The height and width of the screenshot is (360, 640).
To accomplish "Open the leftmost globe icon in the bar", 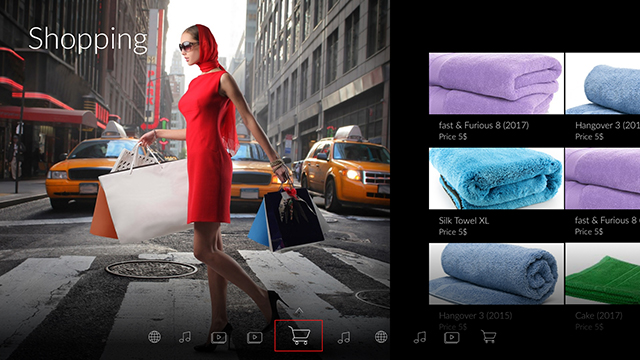I will click(x=154, y=337).
